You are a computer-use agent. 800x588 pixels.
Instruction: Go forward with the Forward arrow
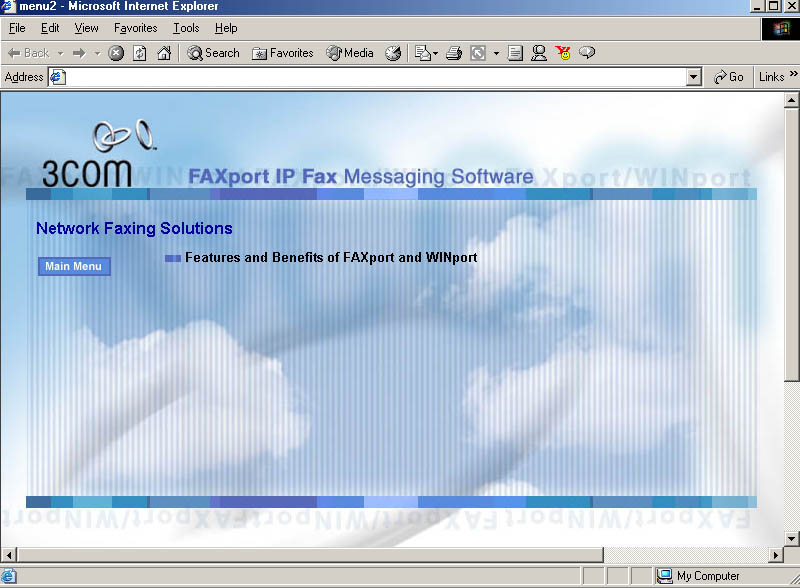(x=79, y=53)
